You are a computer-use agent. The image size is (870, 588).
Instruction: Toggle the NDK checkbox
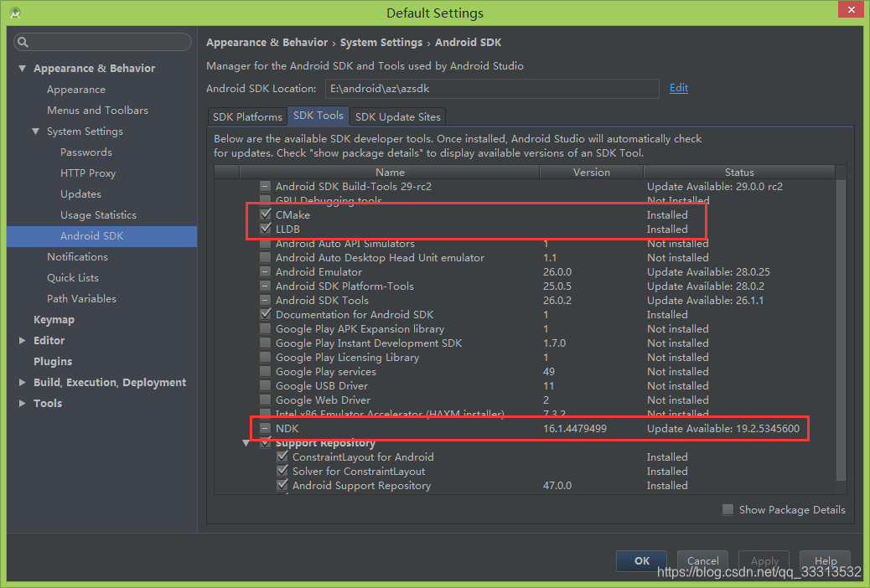266,428
